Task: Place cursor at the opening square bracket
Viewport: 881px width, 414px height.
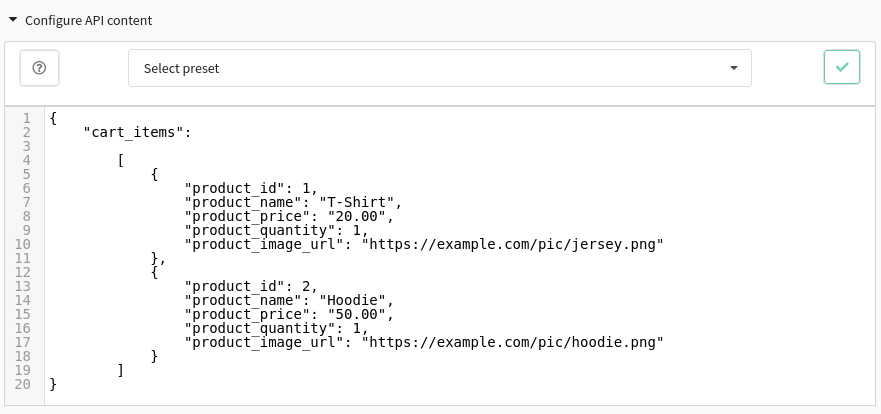Action: tap(120, 161)
